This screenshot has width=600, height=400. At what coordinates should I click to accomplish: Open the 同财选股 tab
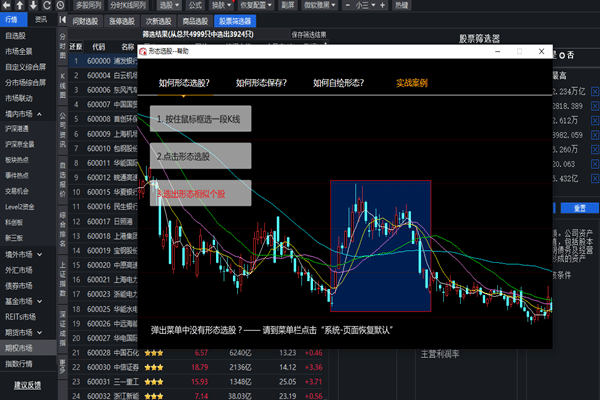(85, 20)
